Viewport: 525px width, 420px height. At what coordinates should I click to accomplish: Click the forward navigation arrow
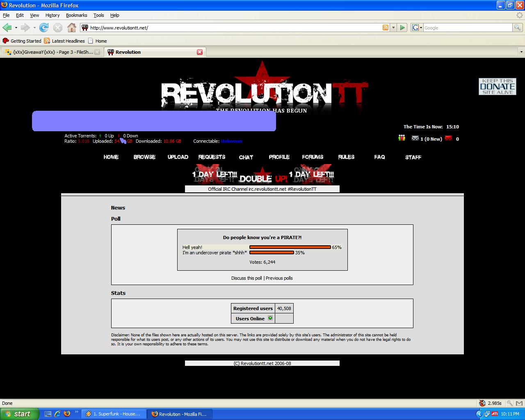coord(25,27)
